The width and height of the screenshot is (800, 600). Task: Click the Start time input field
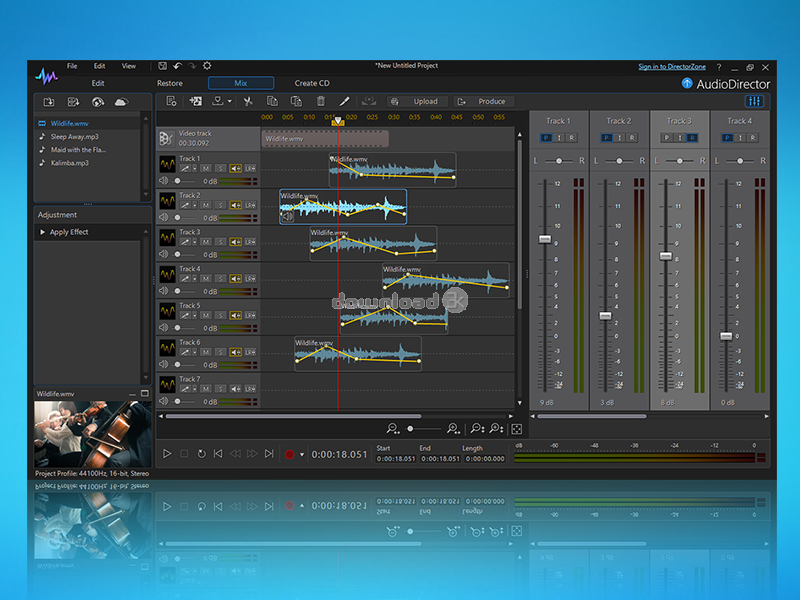(x=396, y=459)
